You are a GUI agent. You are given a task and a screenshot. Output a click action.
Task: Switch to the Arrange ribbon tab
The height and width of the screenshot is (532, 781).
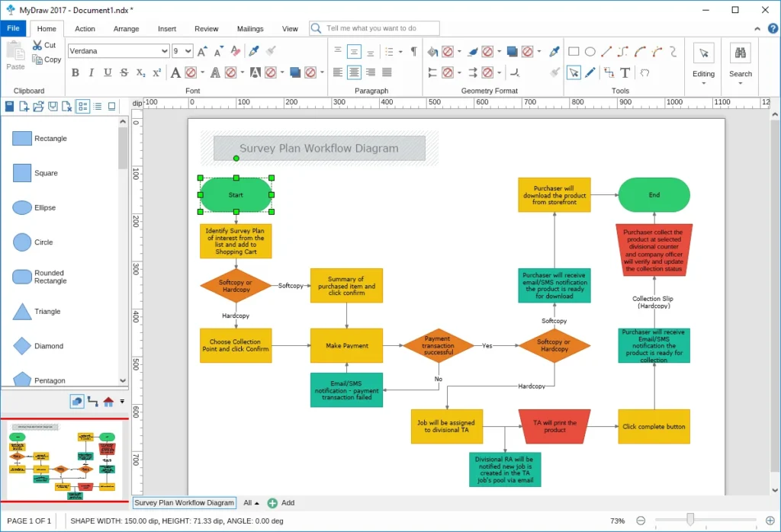(126, 28)
